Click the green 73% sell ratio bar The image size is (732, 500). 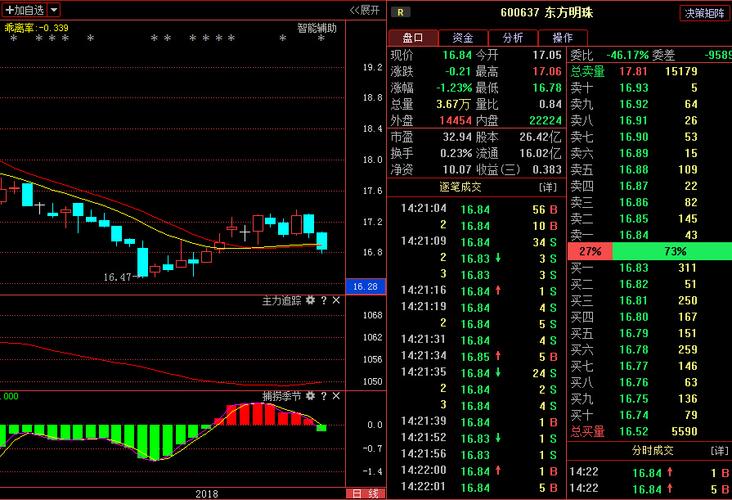click(x=672, y=252)
